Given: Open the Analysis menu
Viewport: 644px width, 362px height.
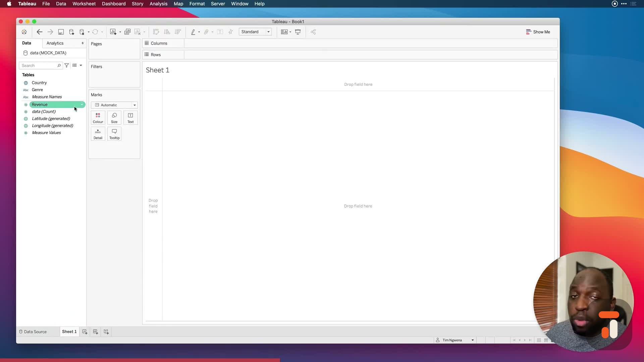Looking at the screenshot, I should 158,4.
